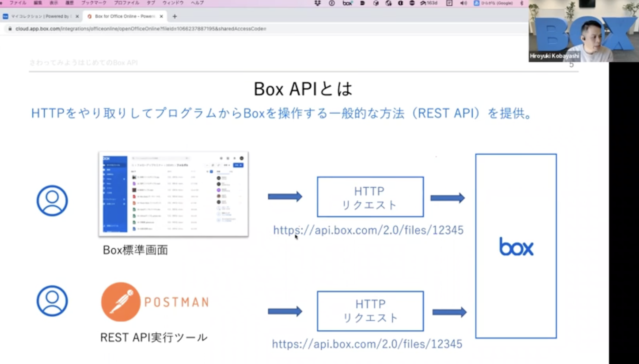Close the マイコレクション tab

point(77,16)
